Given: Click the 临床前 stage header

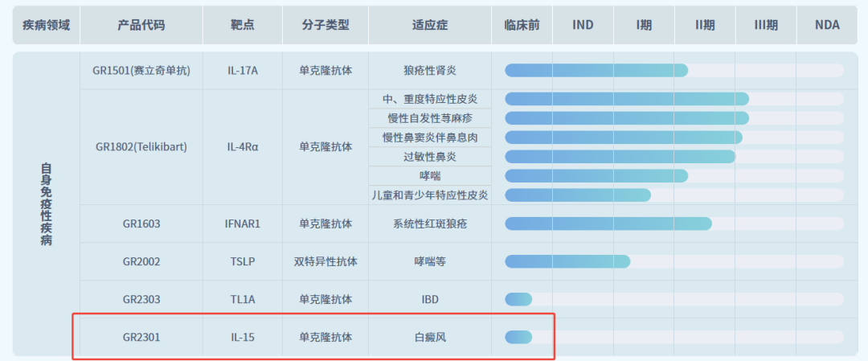Looking at the screenshot, I should [522, 25].
